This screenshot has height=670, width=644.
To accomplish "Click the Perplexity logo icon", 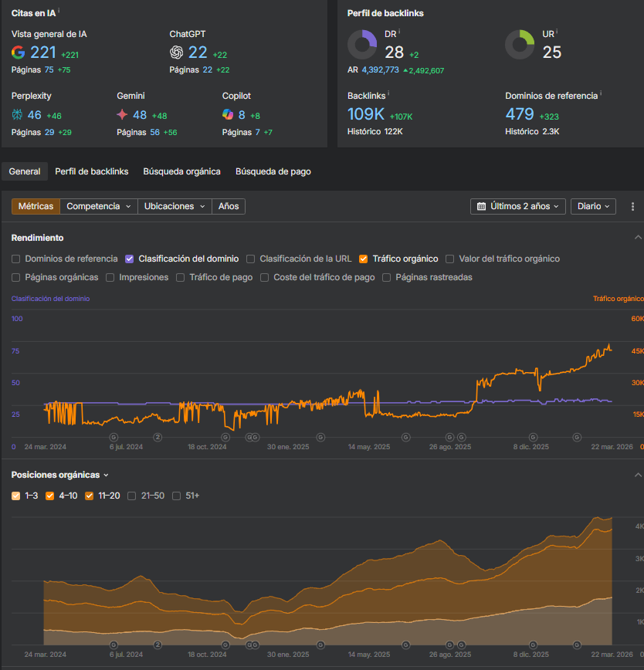I will (18, 114).
